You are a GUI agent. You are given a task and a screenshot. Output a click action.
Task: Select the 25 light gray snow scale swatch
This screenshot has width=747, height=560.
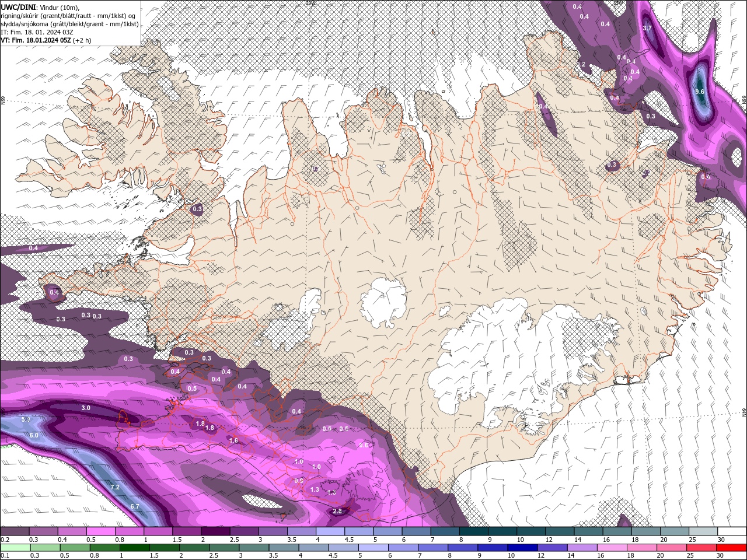point(704,531)
